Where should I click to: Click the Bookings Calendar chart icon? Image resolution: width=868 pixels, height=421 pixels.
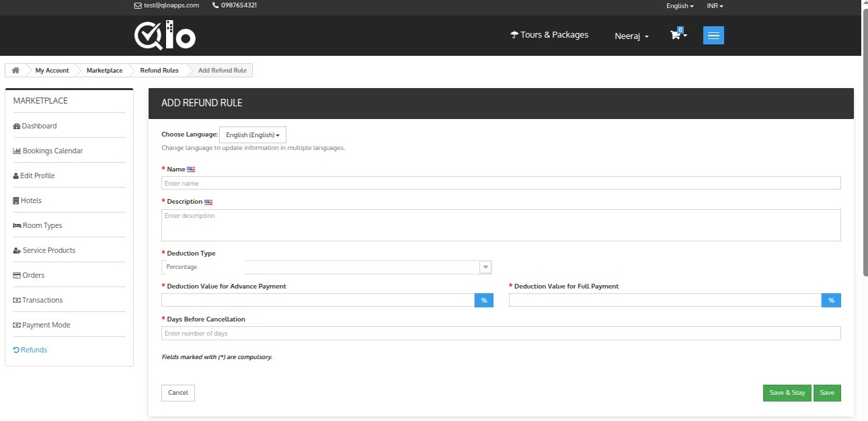coord(17,151)
